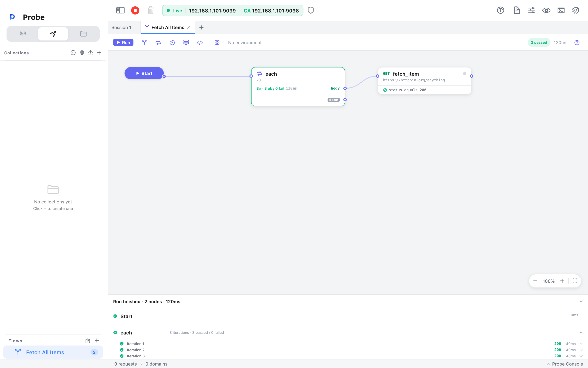Select the Fetch All Items tab
588x368 pixels.
pyautogui.click(x=168, y=28)
